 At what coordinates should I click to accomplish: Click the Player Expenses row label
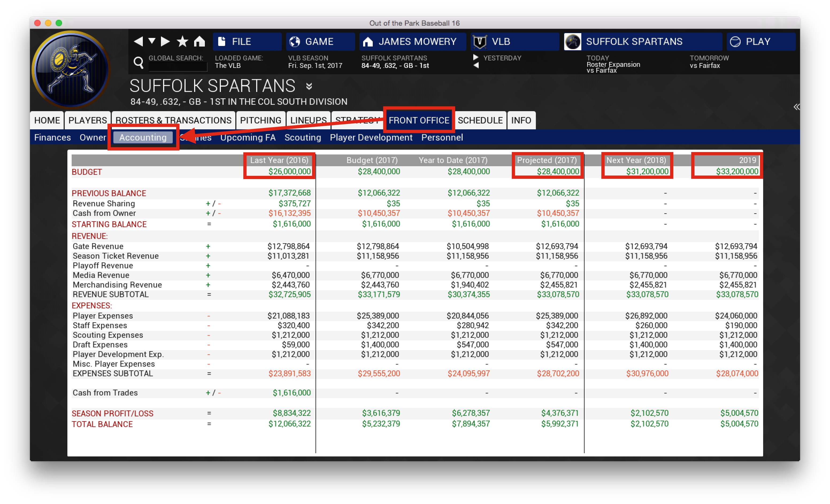point(103,316)
